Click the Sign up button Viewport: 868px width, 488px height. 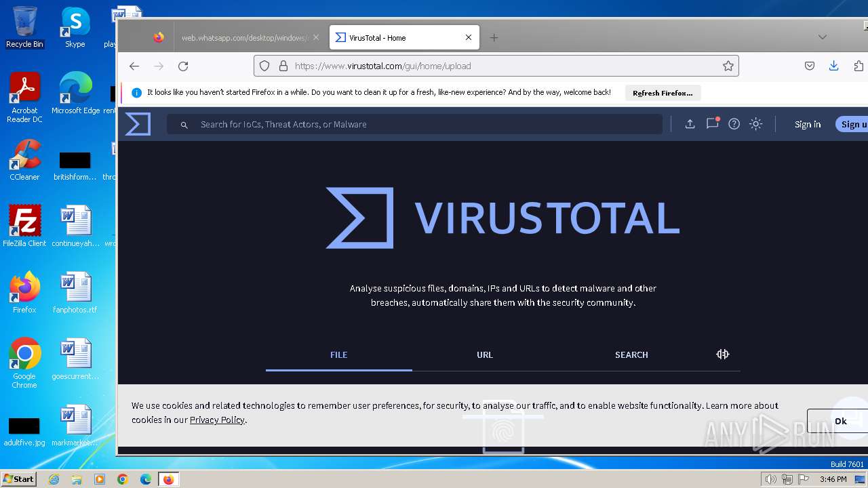pos(852,124)
